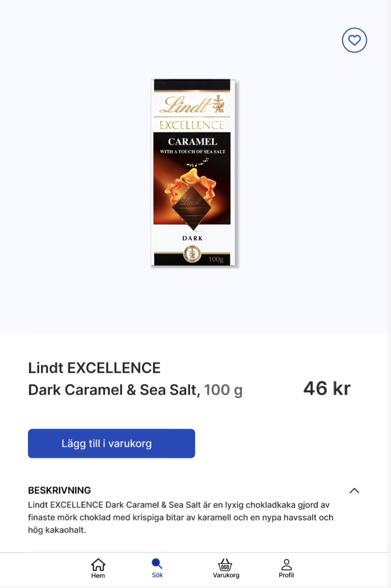Viewport: 391px width, 588px height.
Task: Select the Varukorg tab label
Action: [226, 575]
